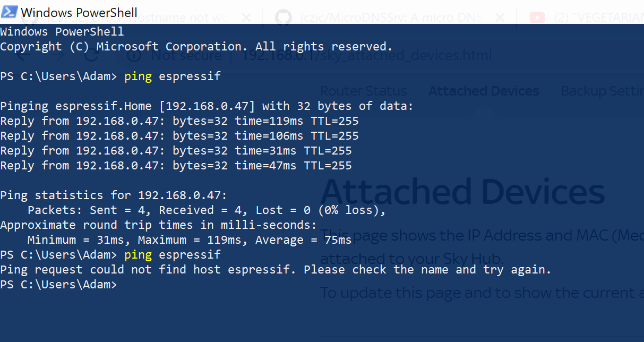This screenshot has width=644, height=342.
Task: Click the ping command text in the terminal
Action: [138, 76]
